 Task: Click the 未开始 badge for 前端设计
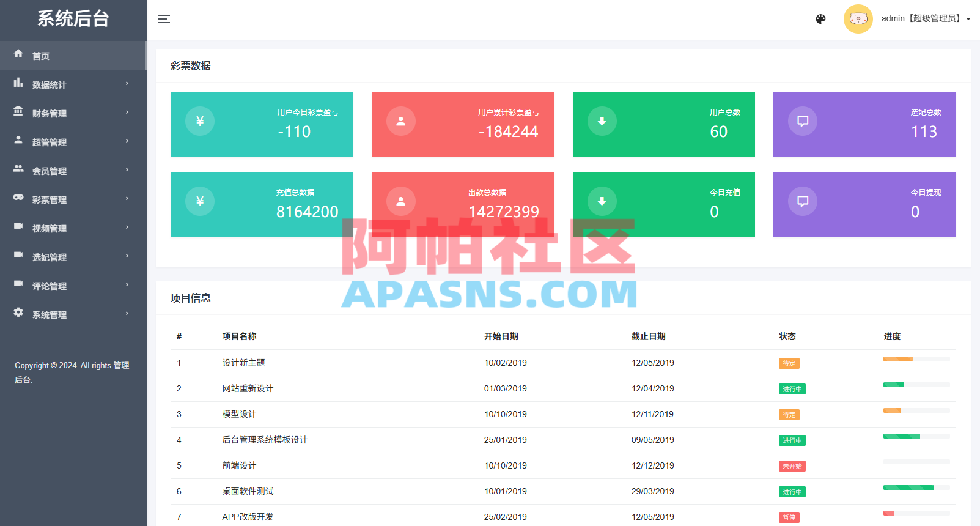(x=792, y=466)
